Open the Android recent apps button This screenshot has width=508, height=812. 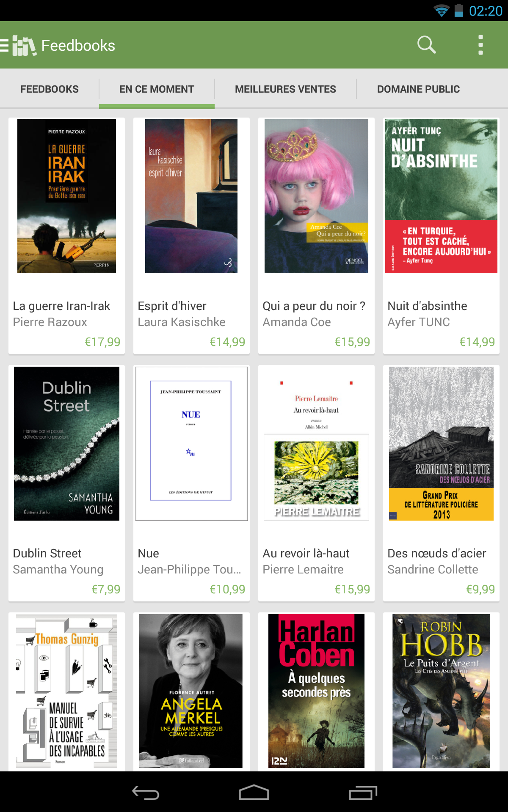pos(363,793)
